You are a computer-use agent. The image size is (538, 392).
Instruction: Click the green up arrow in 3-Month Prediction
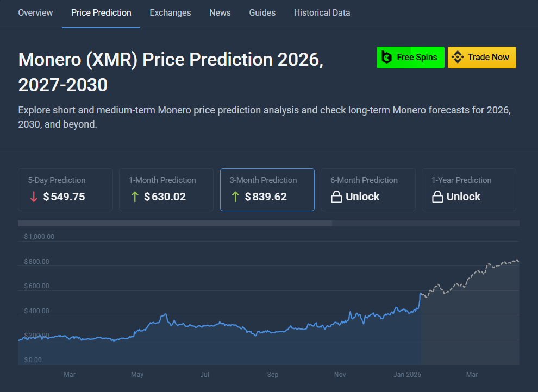[235, 197]
